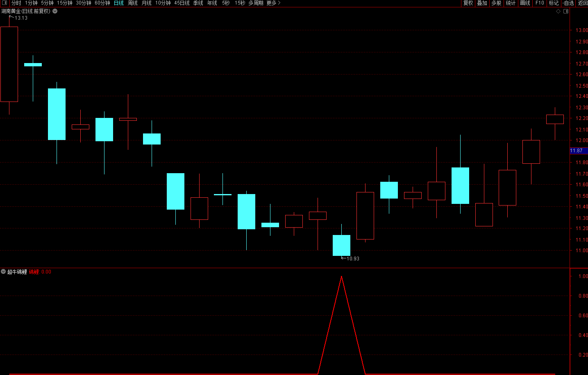The image size is (588, 375).
Task: Click the 10.93 low price label
Action: pyautogui.click(x=353, y=259)
